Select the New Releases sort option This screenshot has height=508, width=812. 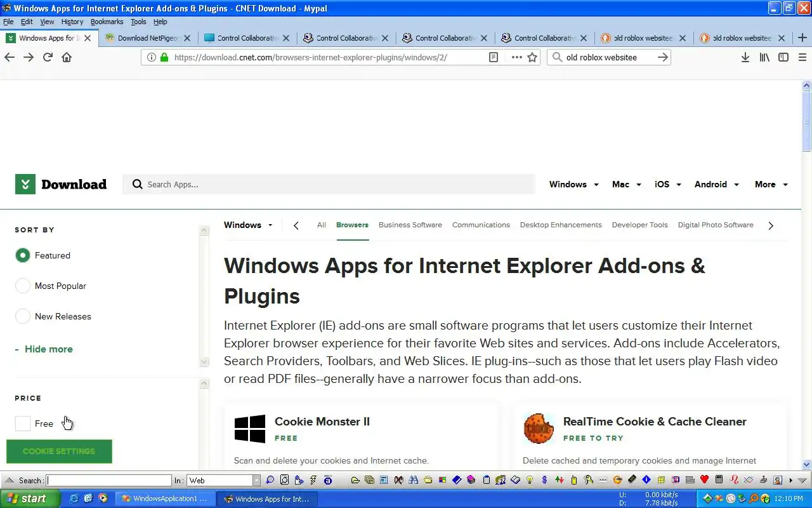point(23,316)
